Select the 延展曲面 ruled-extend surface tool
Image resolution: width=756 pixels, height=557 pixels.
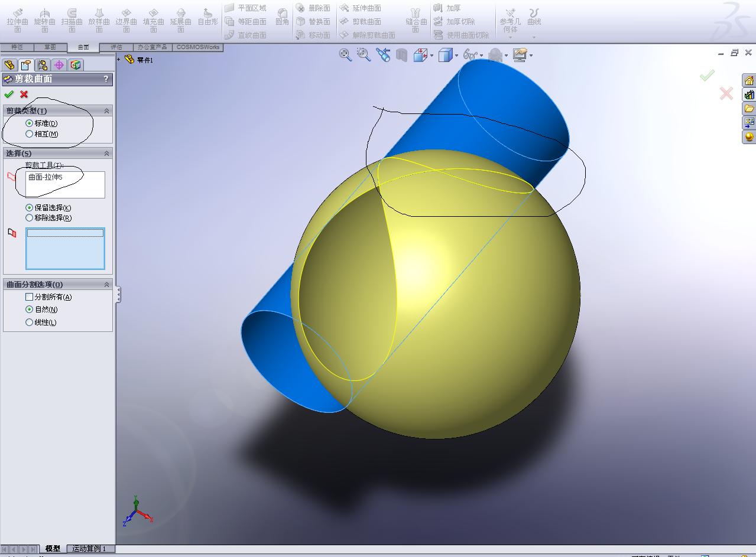point(181,20)
